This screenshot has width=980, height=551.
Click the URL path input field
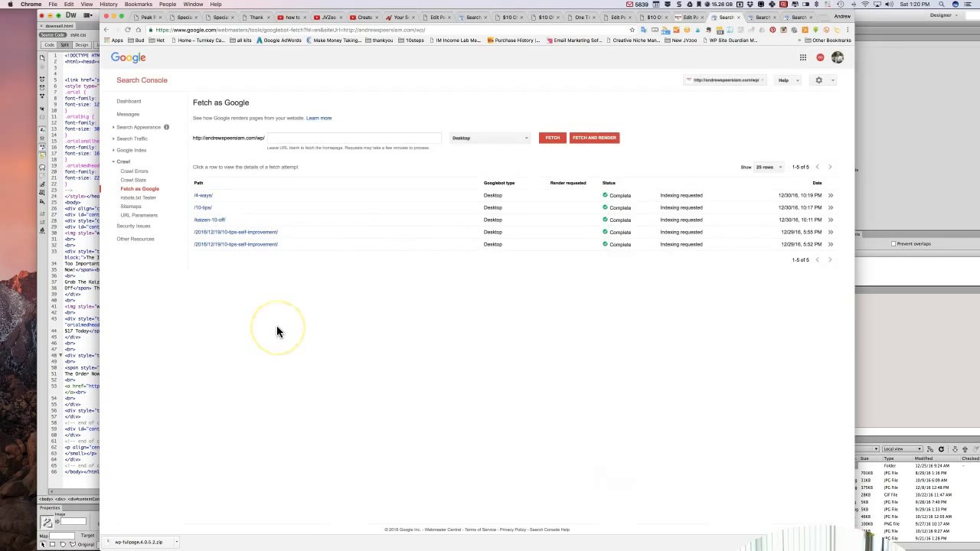coord(354,138)
